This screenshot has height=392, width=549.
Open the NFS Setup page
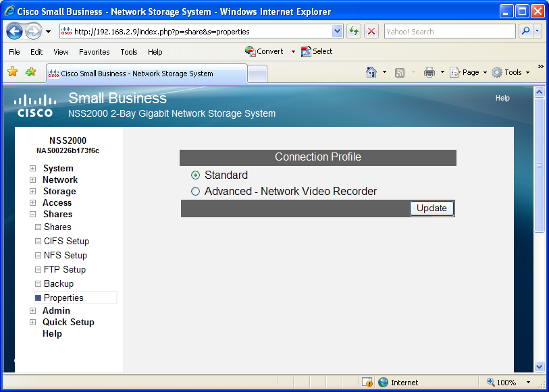[x=66, y=256]
